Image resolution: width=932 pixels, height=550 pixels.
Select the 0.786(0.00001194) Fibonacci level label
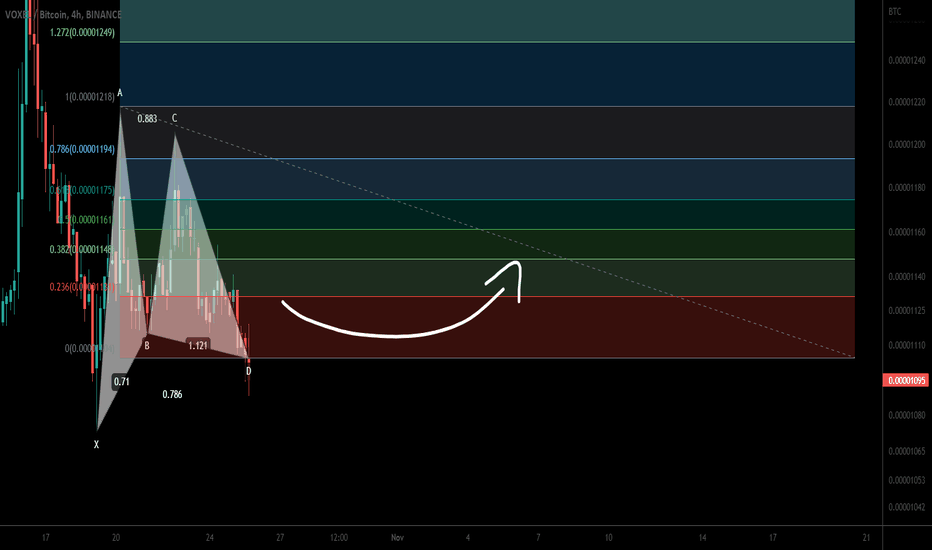(82, 149)
